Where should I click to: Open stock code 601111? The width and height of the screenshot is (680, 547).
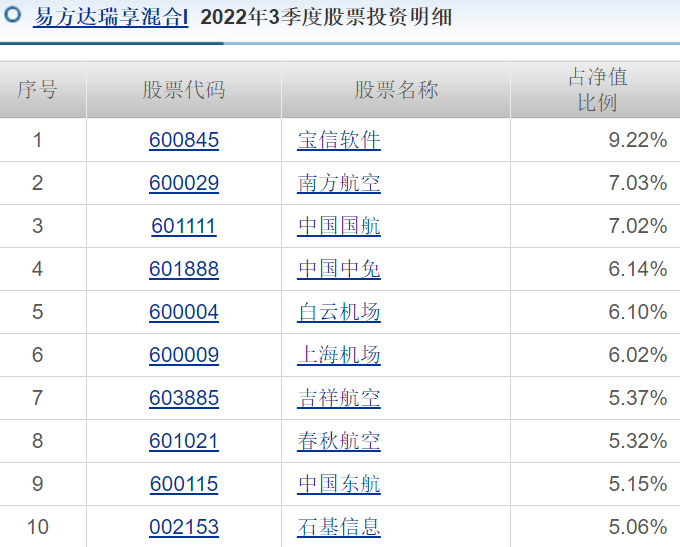point(184,226)
